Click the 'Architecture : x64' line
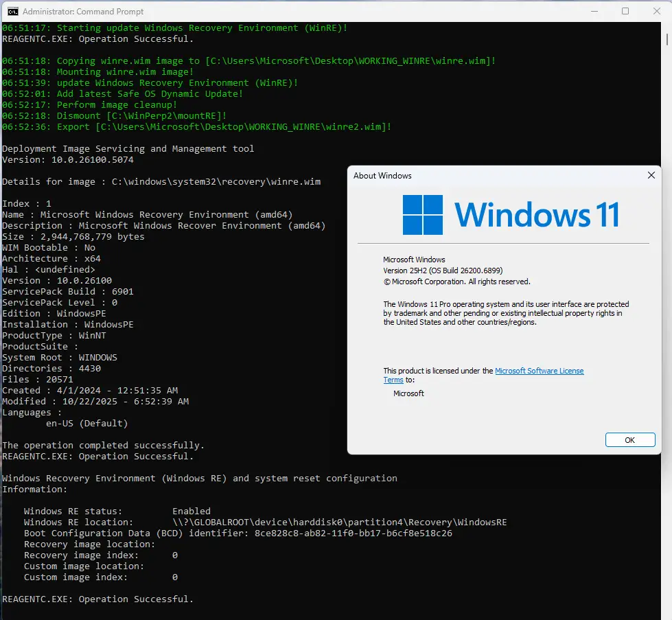The image size is (672, 620). click(51, 259)
